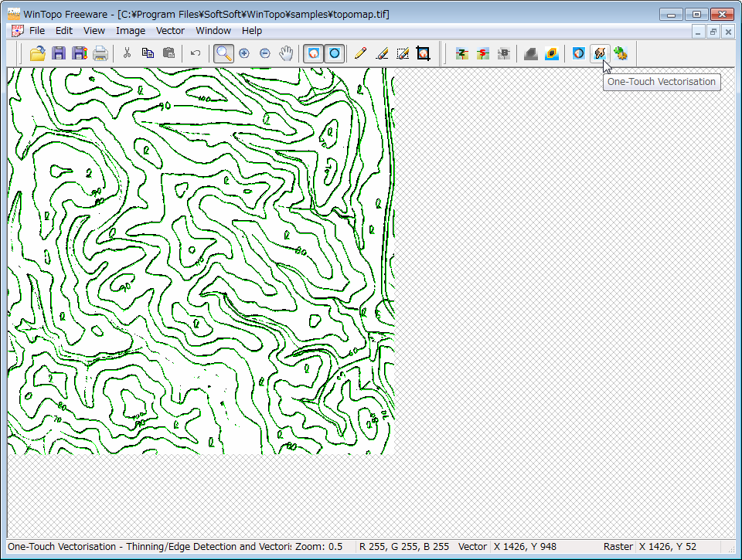The image size is (742, 560).
Task: Open the Vector menu
Action: click(170, 31)
